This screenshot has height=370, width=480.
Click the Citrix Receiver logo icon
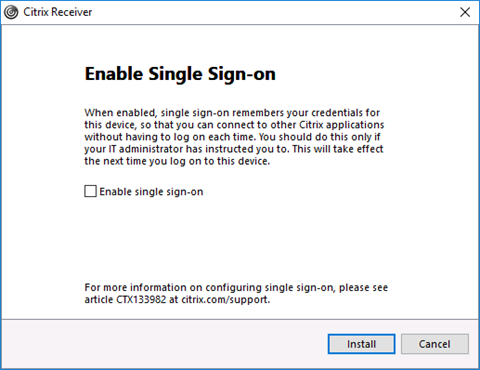pyautogui.click(x=11, y=12)
